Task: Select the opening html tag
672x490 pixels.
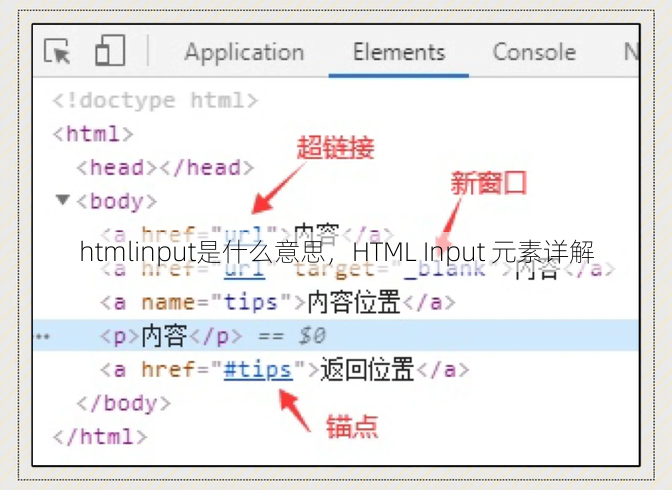Action: [93, 134]
